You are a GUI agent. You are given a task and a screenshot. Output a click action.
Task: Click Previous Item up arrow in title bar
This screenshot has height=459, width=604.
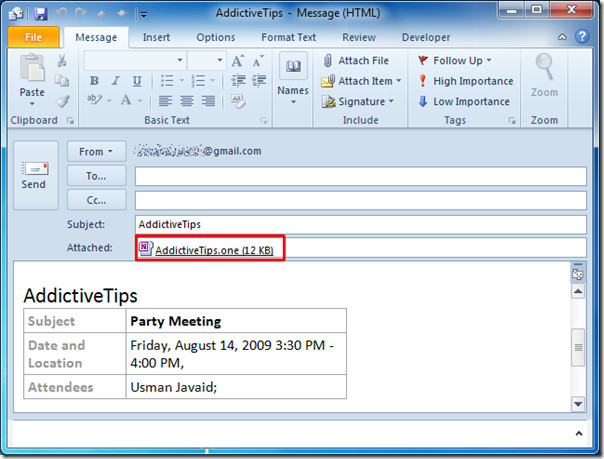(x=102, y=14)
